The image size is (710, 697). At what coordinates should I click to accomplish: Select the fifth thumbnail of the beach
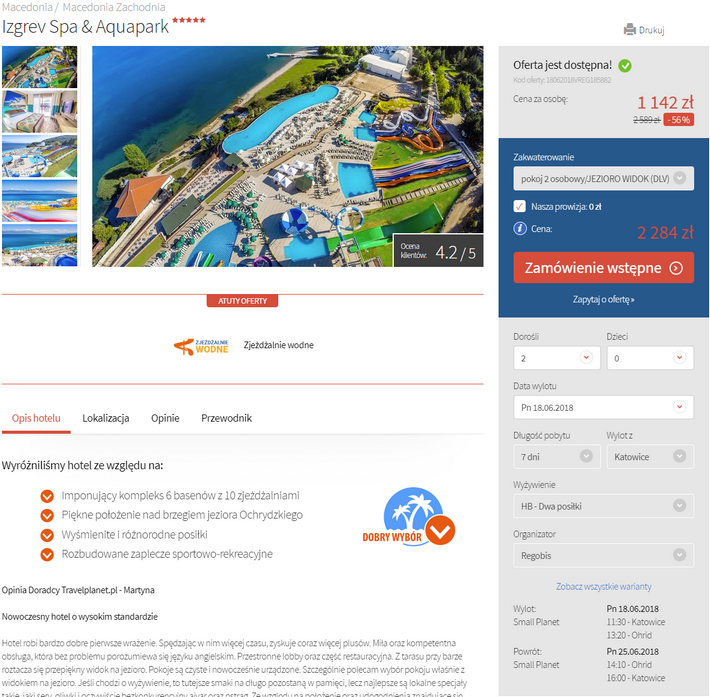39,245
